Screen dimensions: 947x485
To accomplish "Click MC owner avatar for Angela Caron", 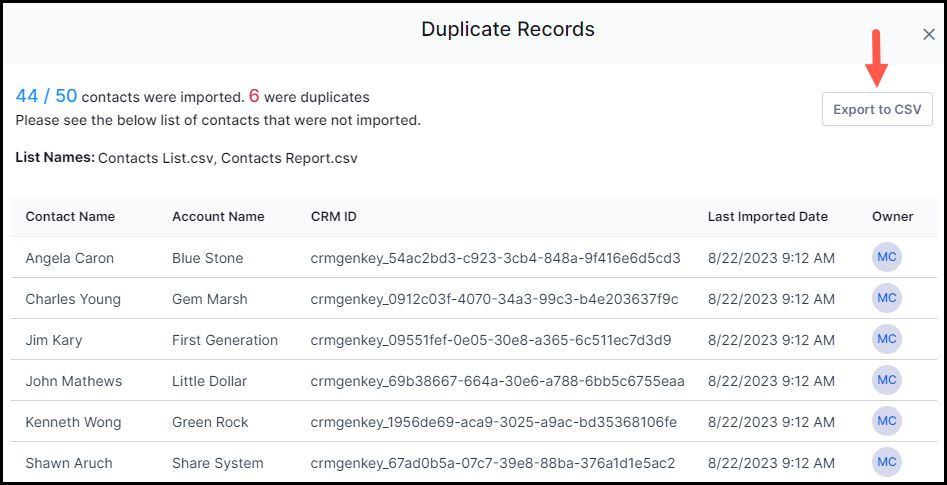I will point(887,257).
